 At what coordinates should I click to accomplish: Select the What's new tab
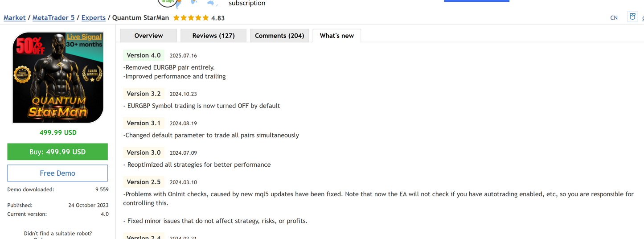click(336, 36)
